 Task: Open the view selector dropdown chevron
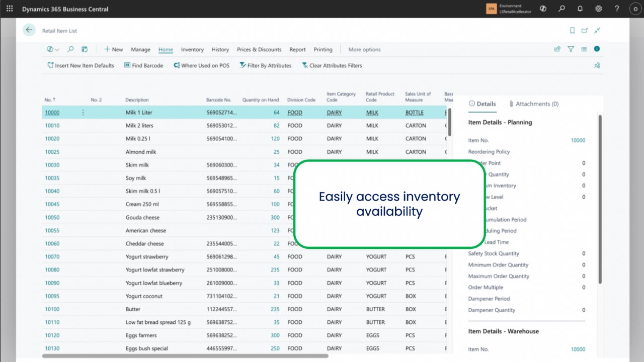(57, 50)
